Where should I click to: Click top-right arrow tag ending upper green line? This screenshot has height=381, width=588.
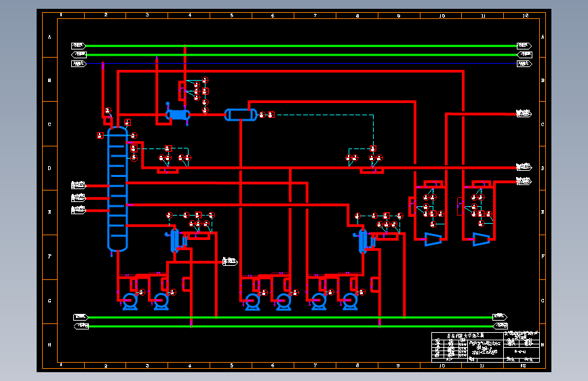click(524, 45)
